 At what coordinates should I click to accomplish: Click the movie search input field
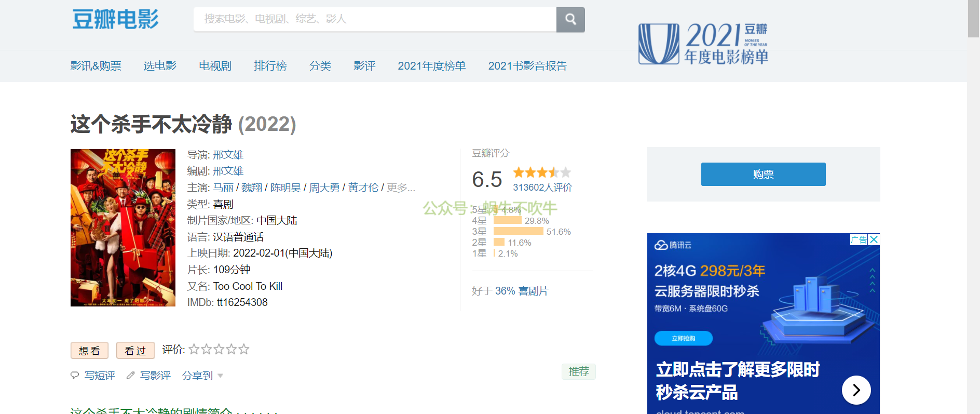tap(375, 19)
